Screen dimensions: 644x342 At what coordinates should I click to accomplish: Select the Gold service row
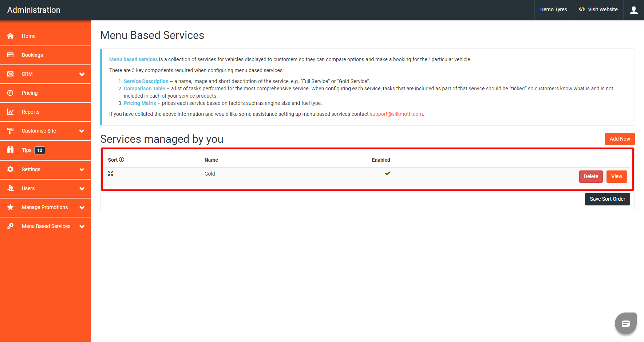point(210,174)
